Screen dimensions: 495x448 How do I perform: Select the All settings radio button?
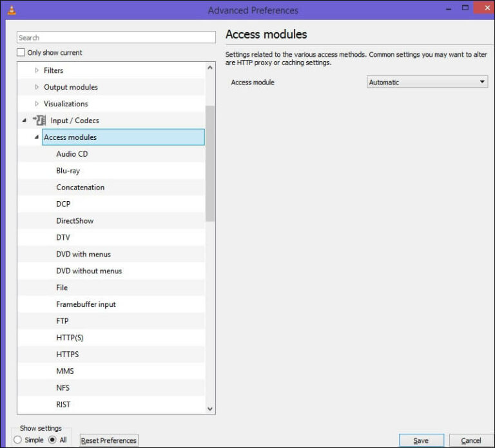pos(53,440)
